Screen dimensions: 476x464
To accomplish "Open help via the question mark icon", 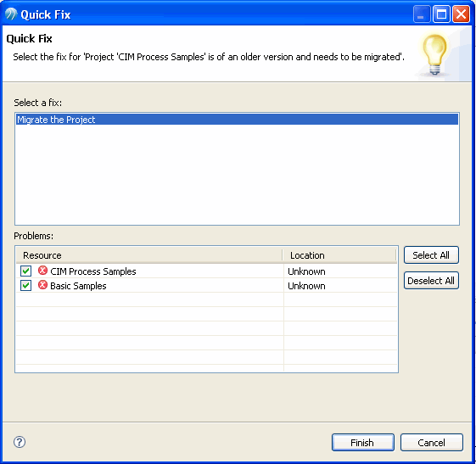I will pos(20,442).
